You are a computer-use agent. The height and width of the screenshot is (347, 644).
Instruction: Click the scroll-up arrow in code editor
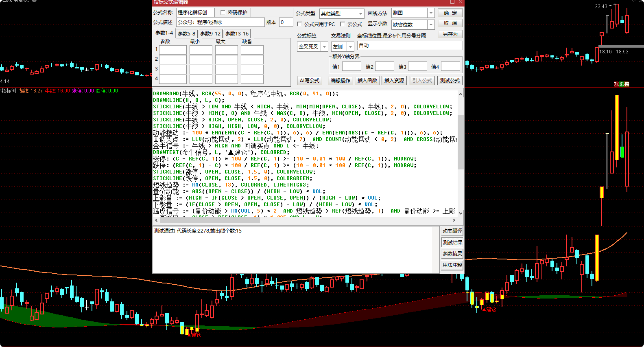(x=461, y=94)
